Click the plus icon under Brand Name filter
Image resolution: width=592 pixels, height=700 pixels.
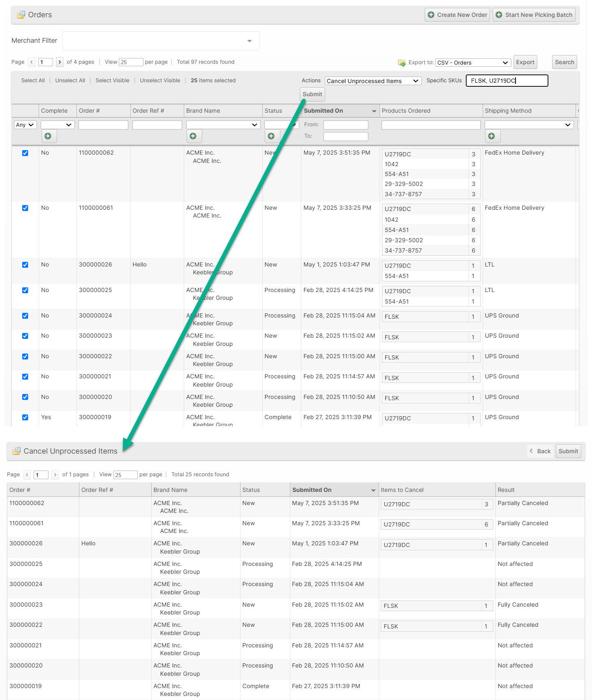(193, 136)
